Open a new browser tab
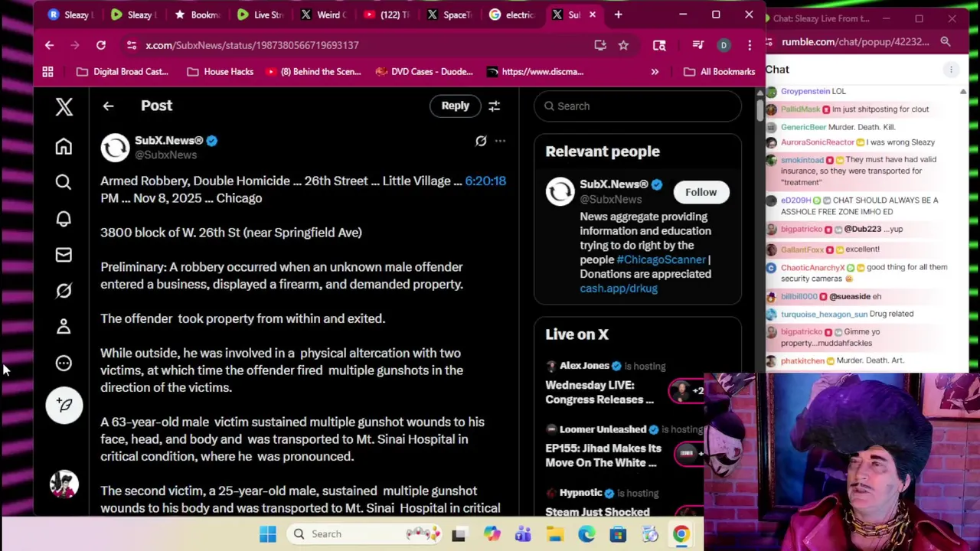Screen dimensions: 980x551 (x=618, y=15)
